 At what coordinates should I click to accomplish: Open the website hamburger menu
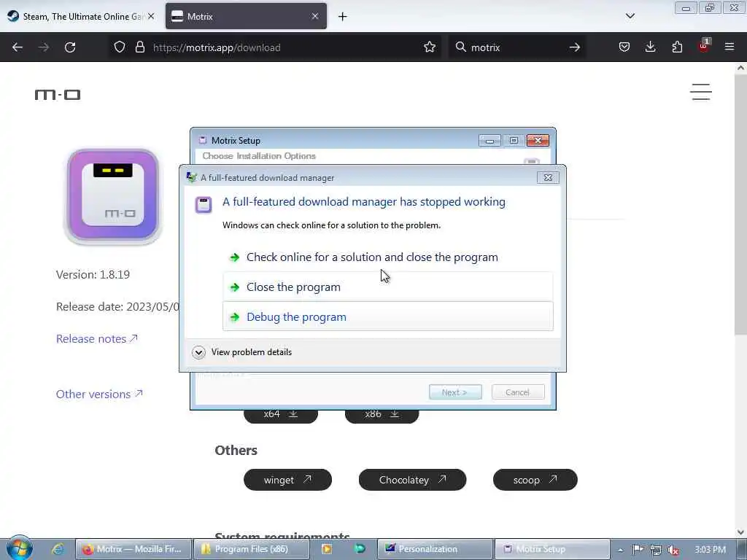pyautogui.click(x=701, y=92)
